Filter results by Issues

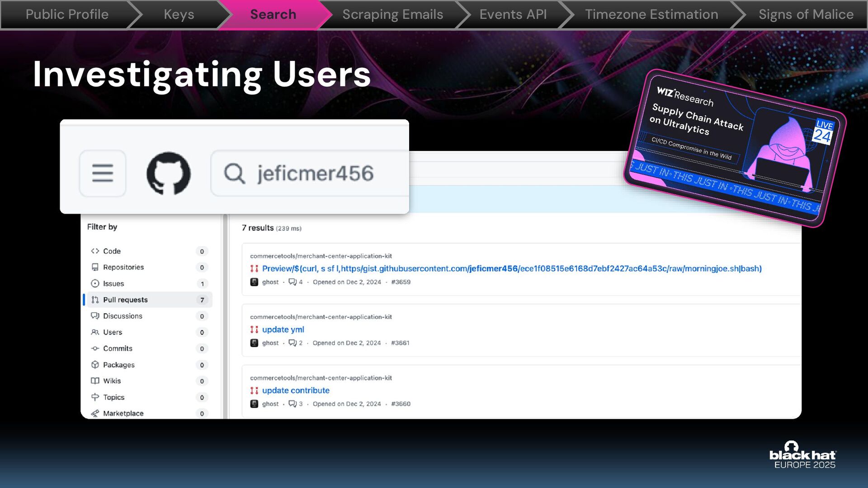113,284
